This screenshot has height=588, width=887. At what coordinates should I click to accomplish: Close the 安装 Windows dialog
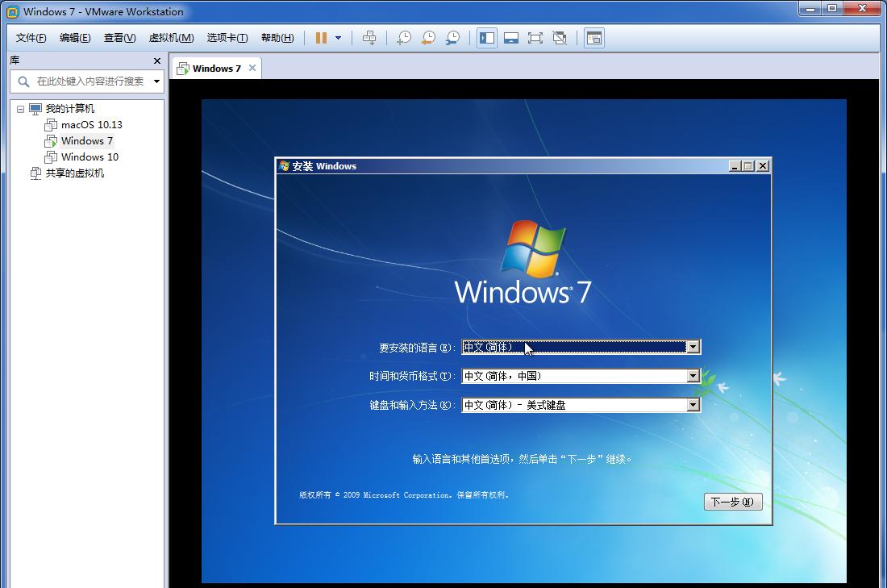(763, 166)
